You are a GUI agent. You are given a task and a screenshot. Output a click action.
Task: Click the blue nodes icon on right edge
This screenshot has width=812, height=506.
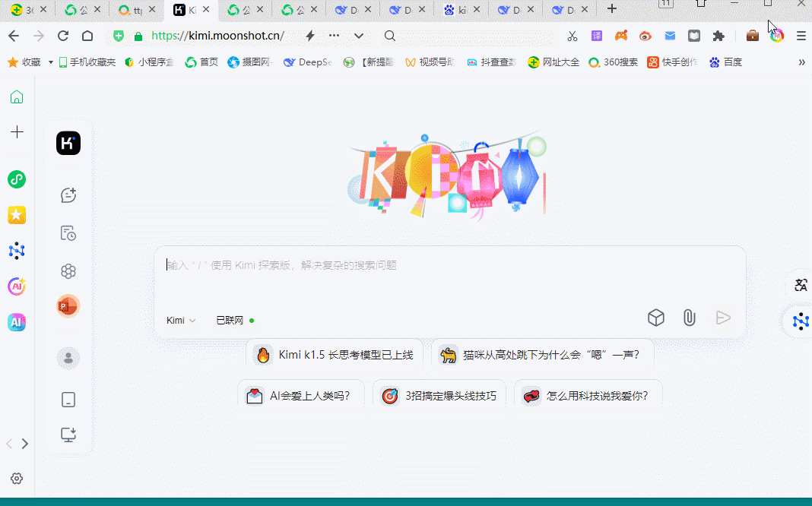(801, 321)
